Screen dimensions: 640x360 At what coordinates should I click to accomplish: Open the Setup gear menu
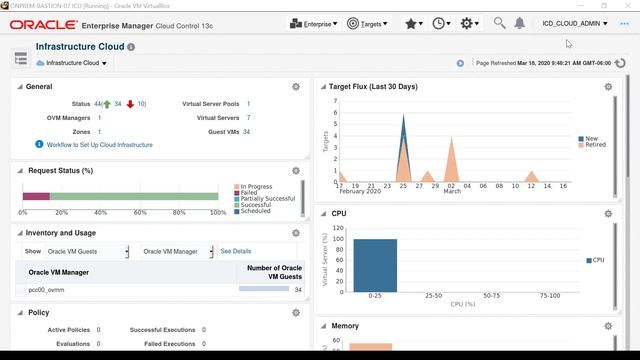pos(469,24)
